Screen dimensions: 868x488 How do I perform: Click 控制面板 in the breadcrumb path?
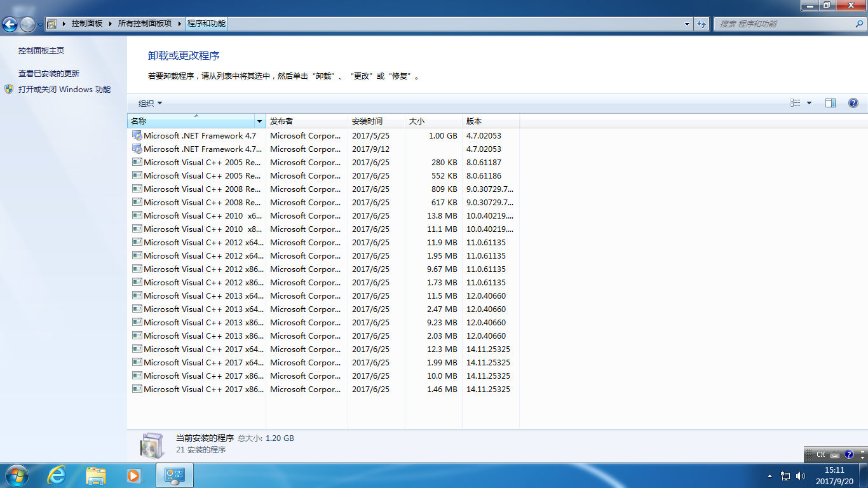87,24
